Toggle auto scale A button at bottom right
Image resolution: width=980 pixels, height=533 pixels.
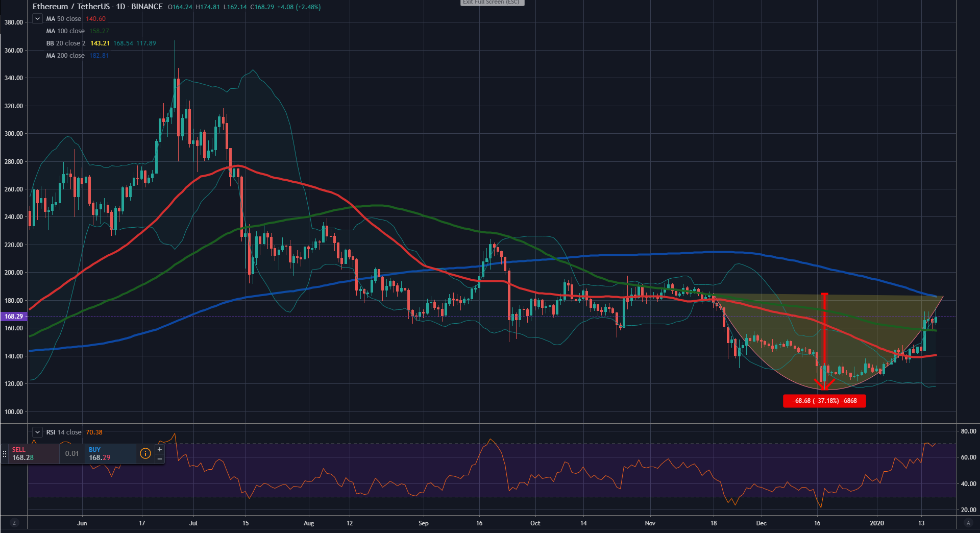pos(968,523)
